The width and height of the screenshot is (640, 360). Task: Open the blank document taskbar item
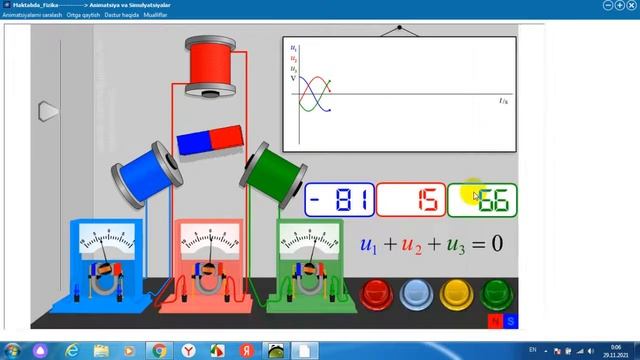pos(304,351)
